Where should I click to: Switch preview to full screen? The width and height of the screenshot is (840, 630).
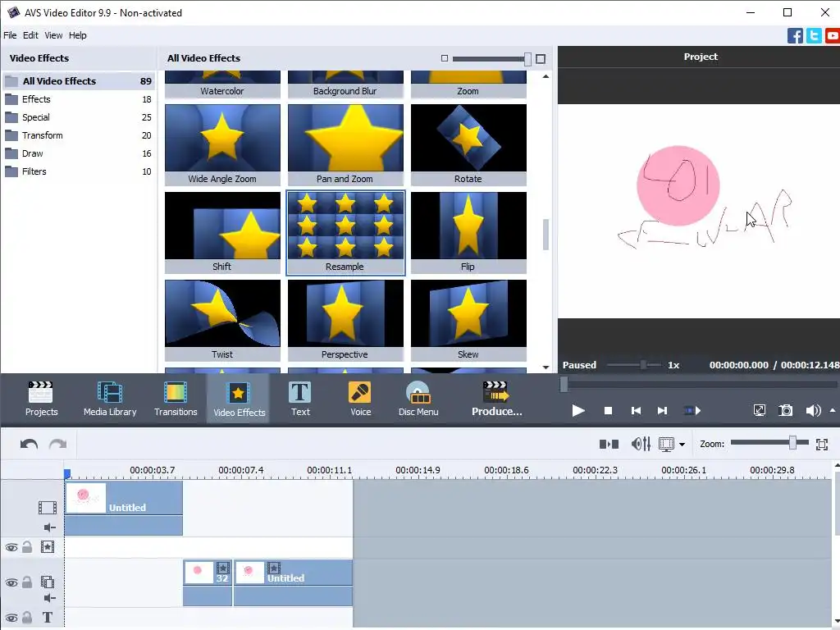click(759, 411)
